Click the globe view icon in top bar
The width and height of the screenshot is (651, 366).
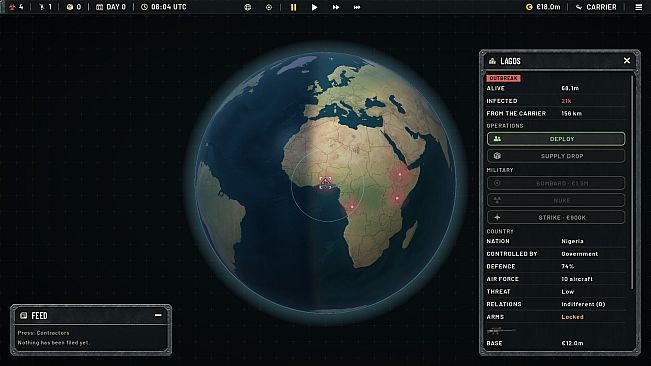[248, 7]
